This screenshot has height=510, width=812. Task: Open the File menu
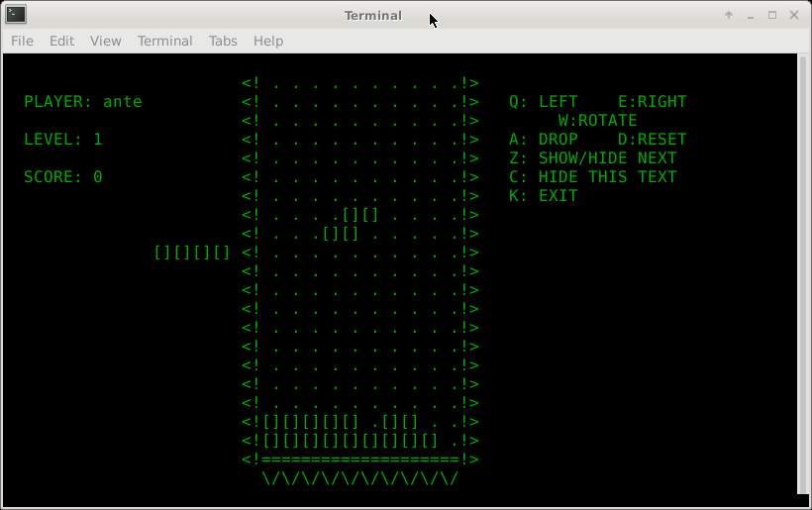click(22, 41)
